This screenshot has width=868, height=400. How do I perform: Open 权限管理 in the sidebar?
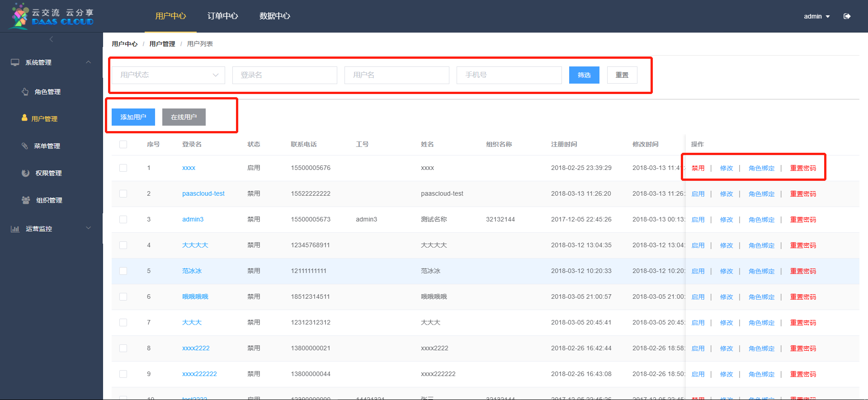48,173
